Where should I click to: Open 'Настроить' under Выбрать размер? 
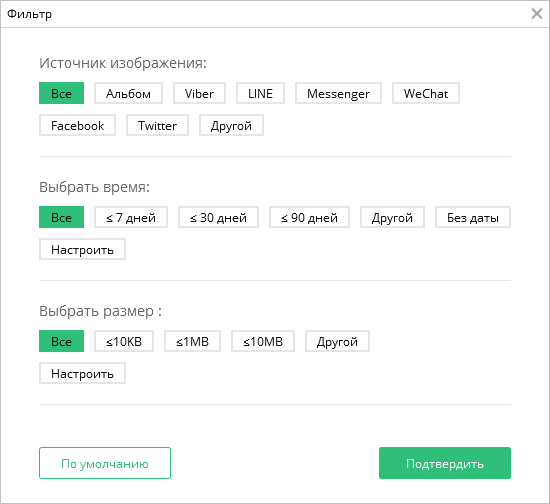coord(82,373)
